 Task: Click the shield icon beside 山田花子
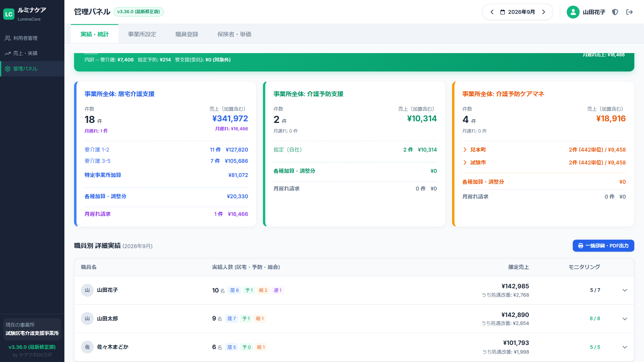click(615, 12)
